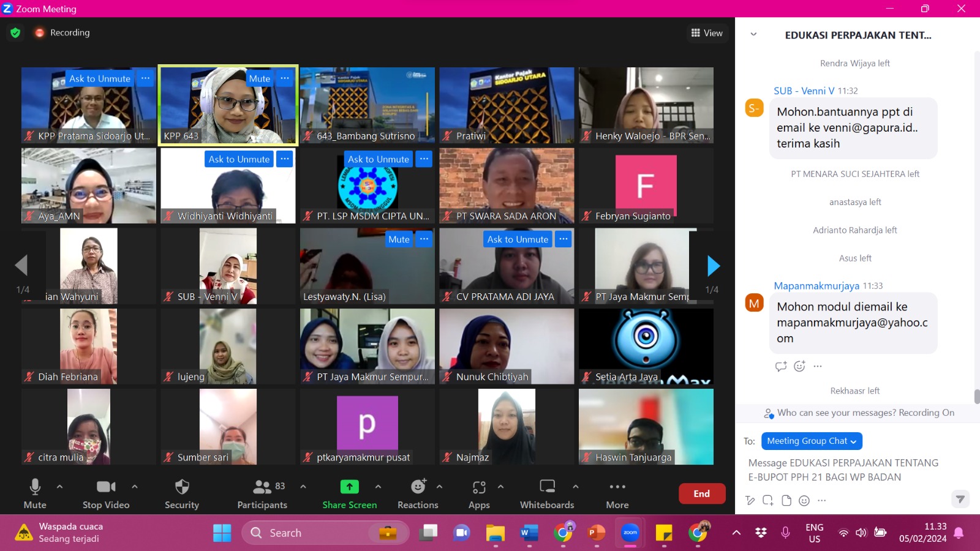
Task: Open the Participants panel icon
Action: pos(262,487)
